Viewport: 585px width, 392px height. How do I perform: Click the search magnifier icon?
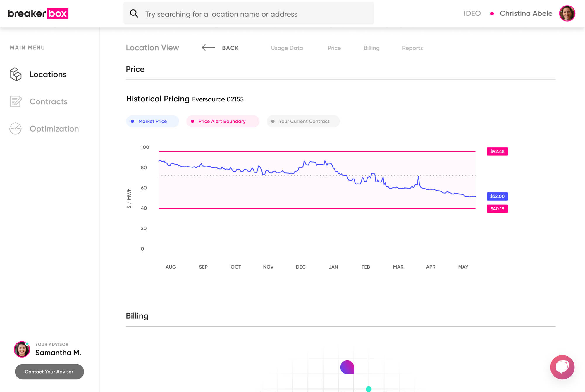pos(134,13)
